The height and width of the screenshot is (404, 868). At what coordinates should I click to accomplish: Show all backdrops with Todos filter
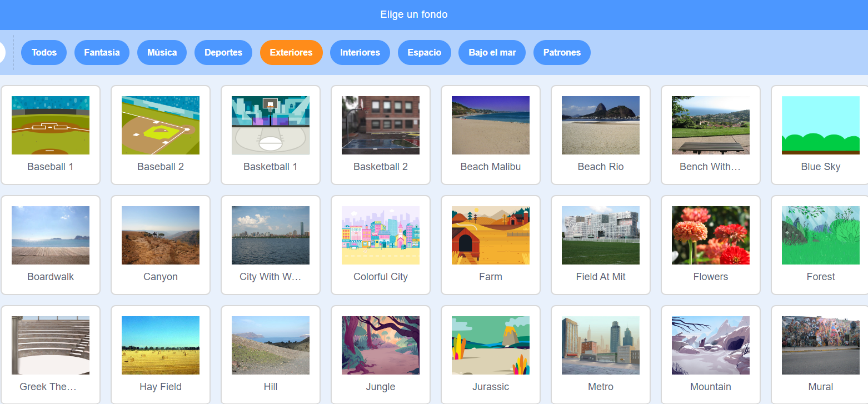pos(44,53)
